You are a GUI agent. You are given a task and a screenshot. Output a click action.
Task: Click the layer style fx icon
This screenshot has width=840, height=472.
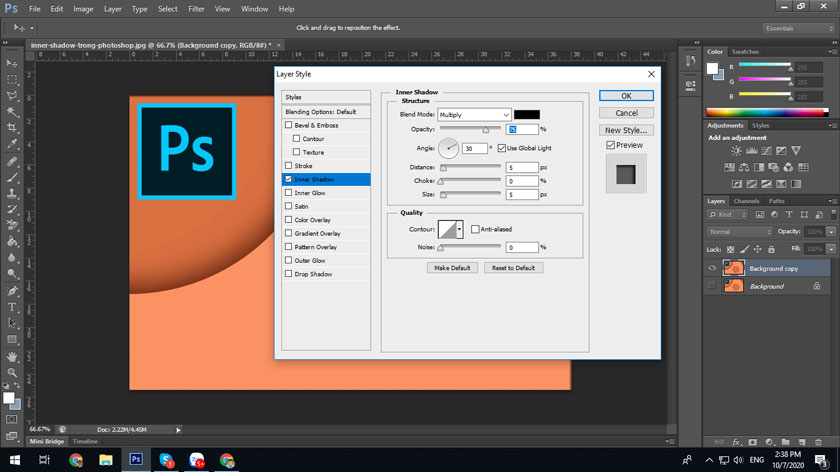(736, 442)
